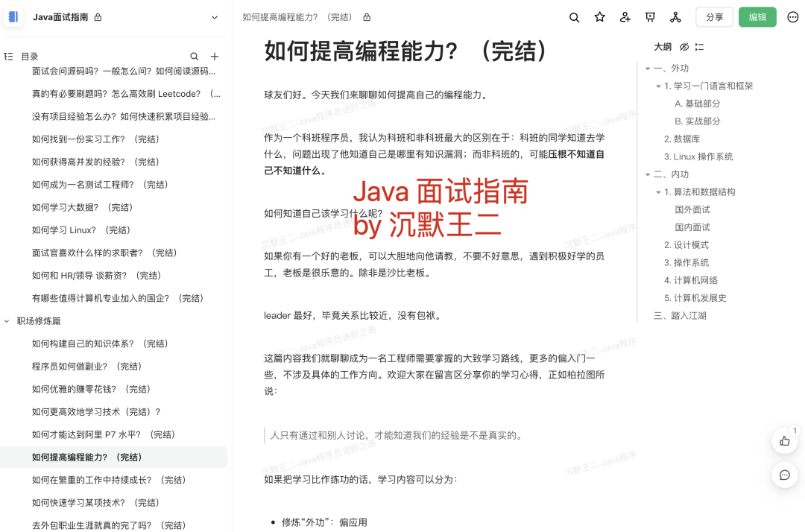Open 如何在繁重的工作中持续成长 document
Screen dimensions: 805x532
click(110, 480)
